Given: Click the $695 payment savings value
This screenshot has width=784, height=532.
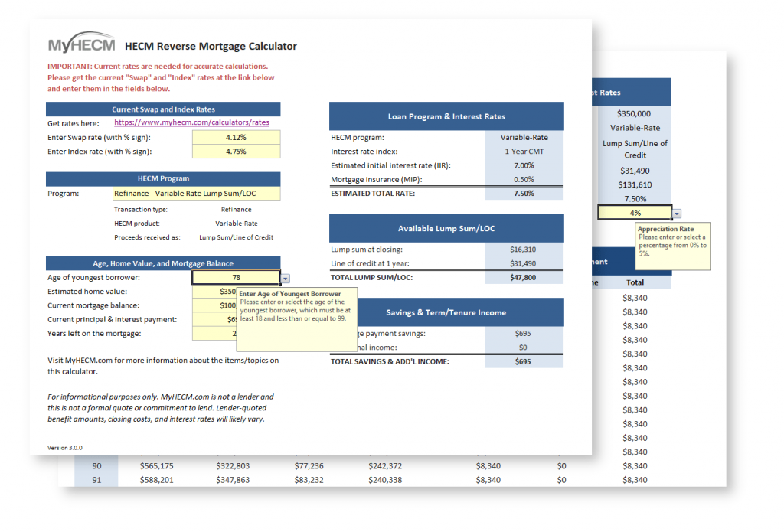Looking at the screenshot, I should pyautogui.click(x=523, y=334).
